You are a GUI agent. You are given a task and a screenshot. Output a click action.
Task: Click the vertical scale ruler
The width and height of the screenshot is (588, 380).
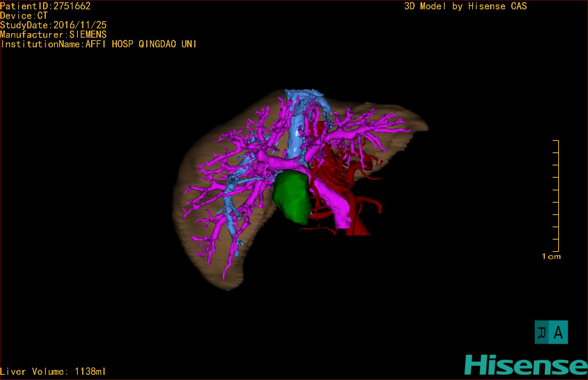[x=556, y=196]
